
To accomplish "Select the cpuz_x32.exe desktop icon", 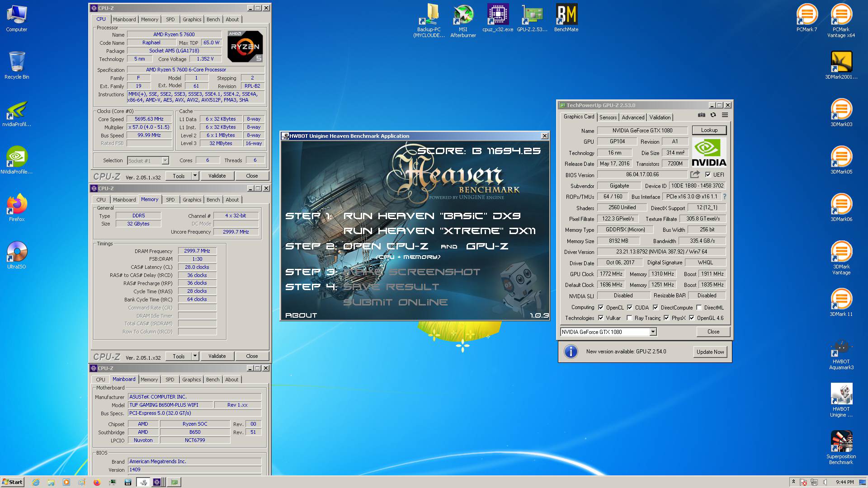I will 497,19.
